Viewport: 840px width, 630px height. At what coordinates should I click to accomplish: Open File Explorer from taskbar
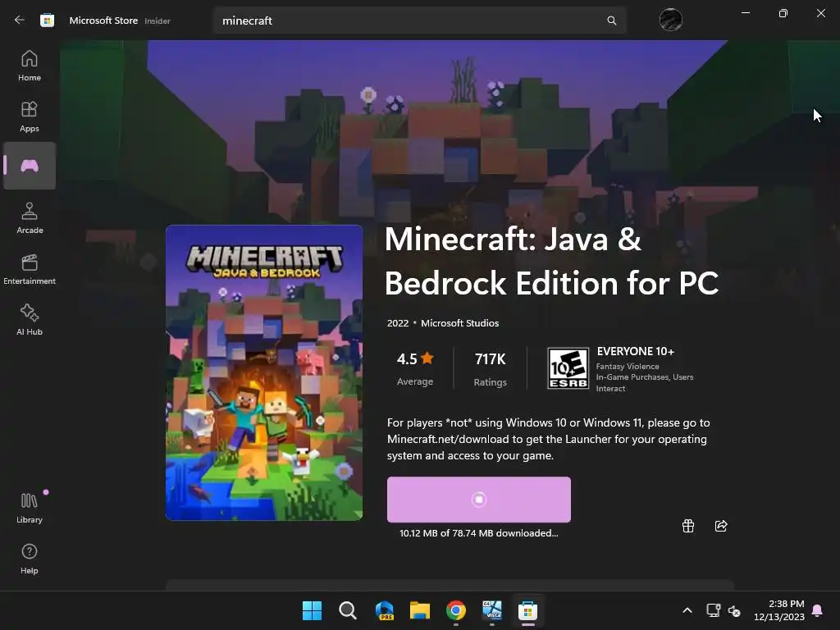click(420, 610)
